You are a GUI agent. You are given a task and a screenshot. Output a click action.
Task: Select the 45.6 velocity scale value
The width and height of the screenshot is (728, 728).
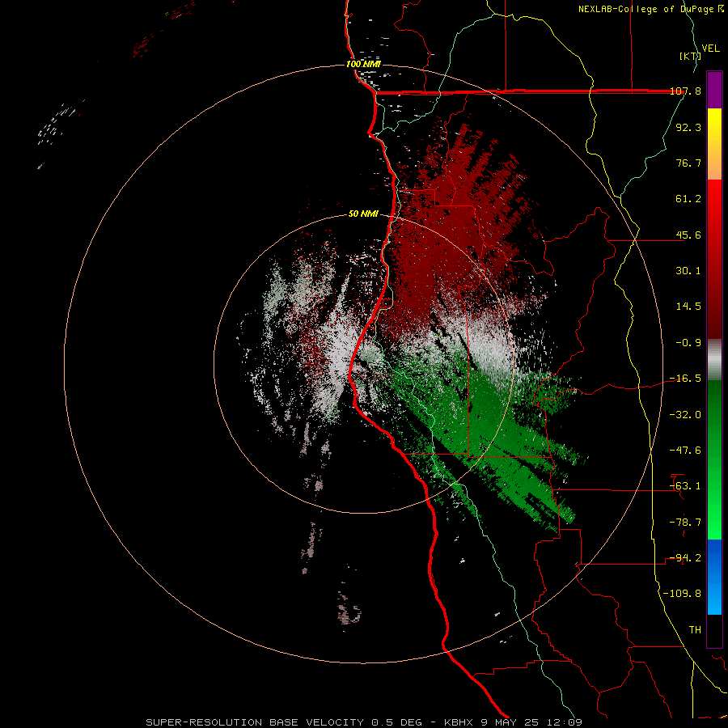(688, 235)
